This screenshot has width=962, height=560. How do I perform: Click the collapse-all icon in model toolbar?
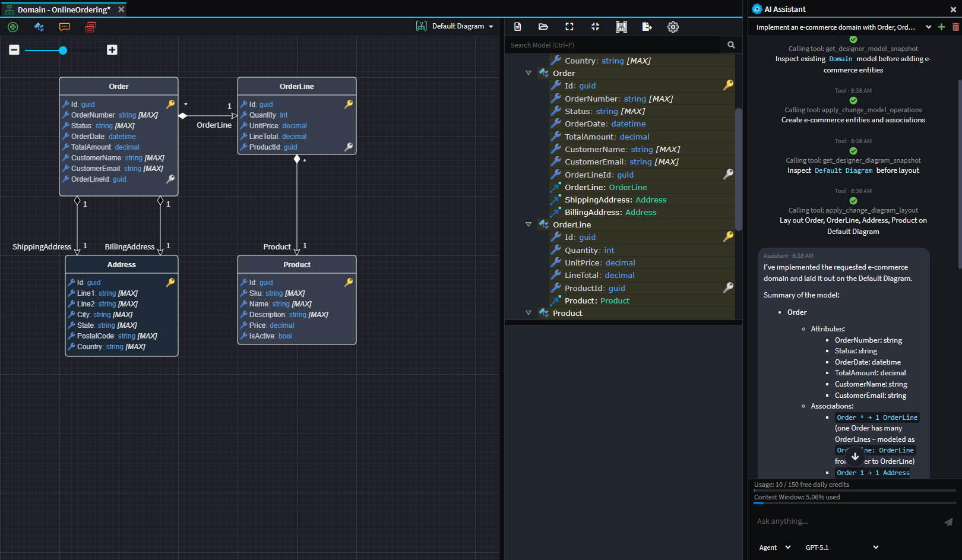tap(596, 27)
